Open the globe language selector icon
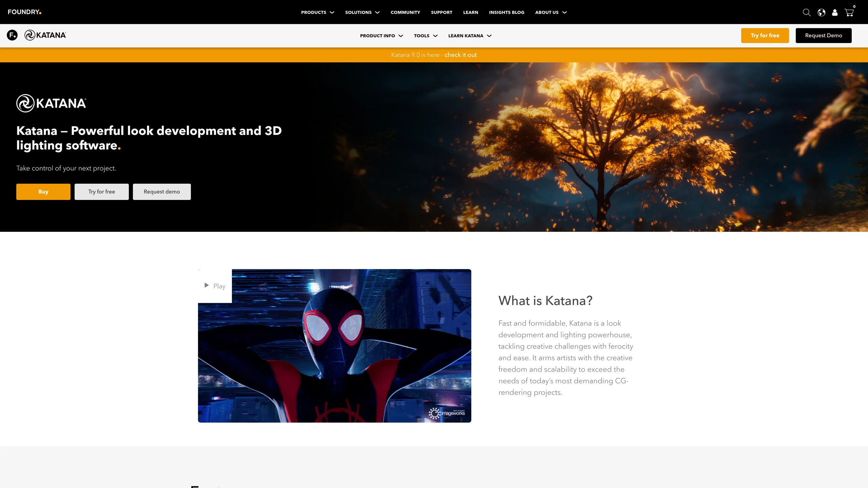Image resolution: width=868 pixels, height=488 pixels. (821, 13)
